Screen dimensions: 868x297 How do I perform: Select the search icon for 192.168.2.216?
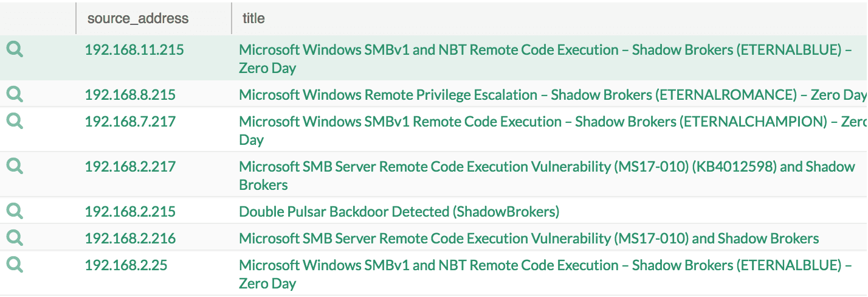(x=15, y=238)
